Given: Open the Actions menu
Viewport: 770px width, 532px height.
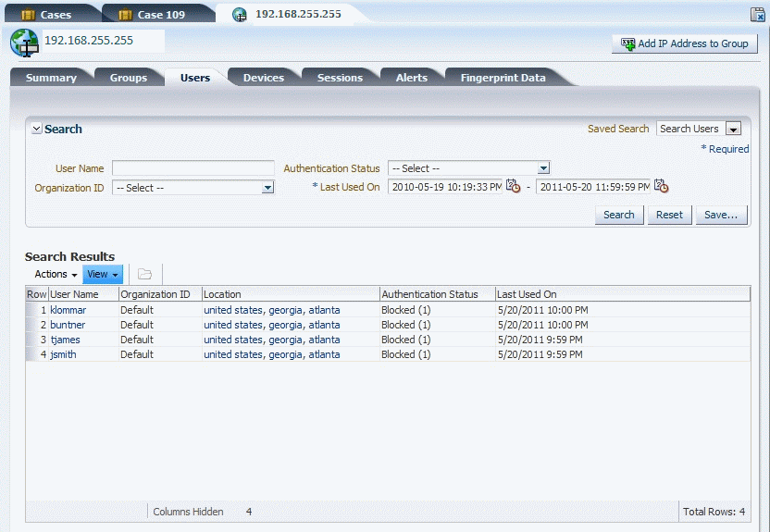Looking at the screenshot, I should [x=55, y=274].
